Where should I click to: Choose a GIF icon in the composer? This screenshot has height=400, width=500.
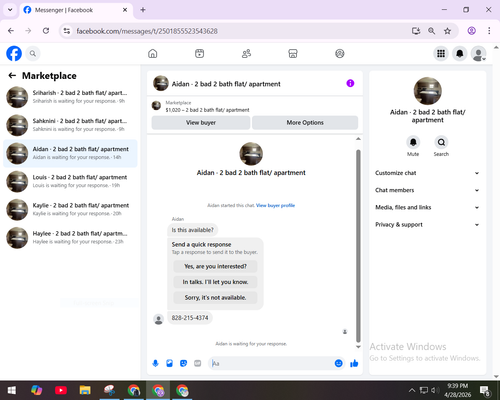pyautogui.click(x=198, y=363)
